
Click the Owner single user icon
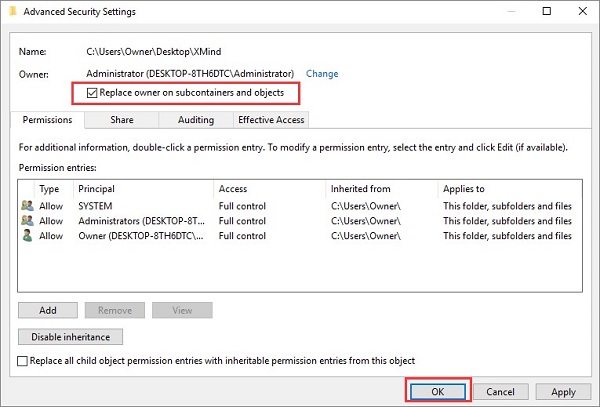[26, 236]
